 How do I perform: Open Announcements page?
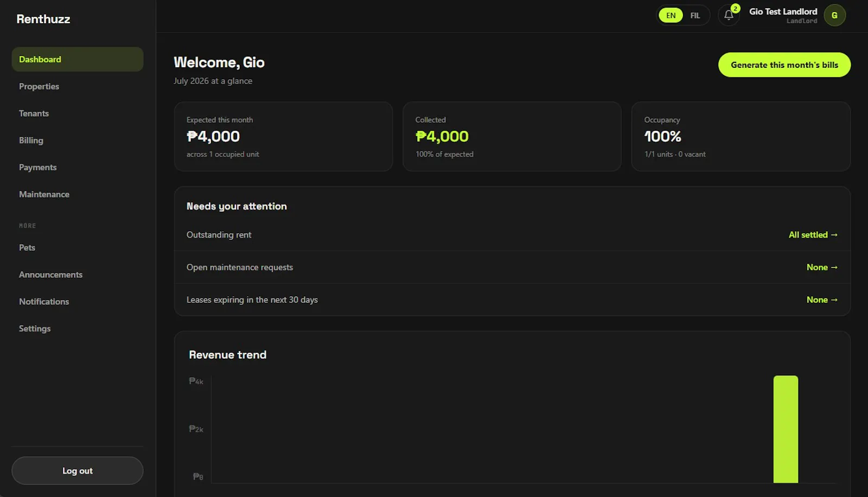(78, 275)
